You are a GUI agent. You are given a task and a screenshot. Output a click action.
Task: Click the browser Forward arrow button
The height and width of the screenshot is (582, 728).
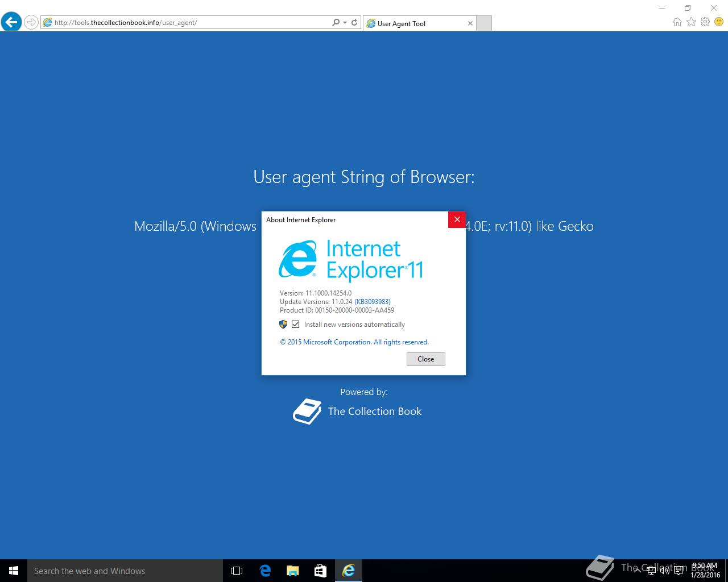pyautogui.click(x=31, y=23)
